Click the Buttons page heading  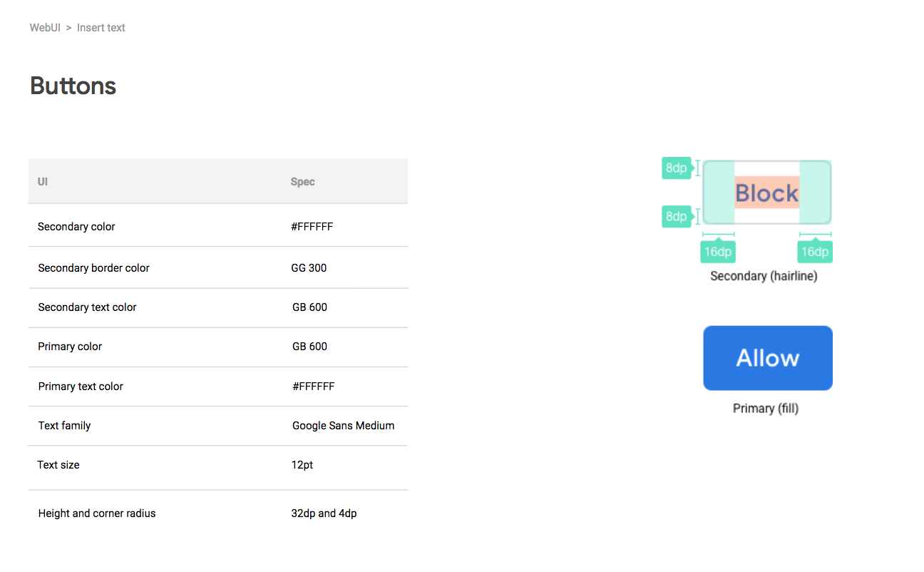tap(73, 86)
